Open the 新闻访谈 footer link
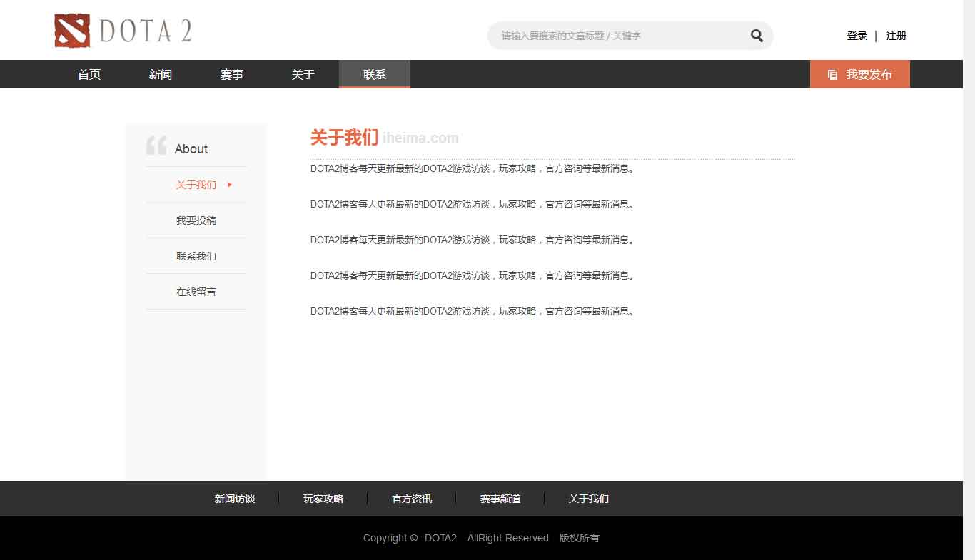Viewport: 975px width, 560px height. [235, 499]
